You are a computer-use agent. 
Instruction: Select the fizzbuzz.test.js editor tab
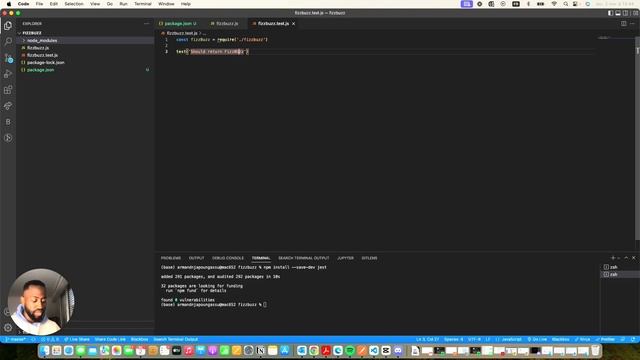pyautogui.click(x=273, y=24)
